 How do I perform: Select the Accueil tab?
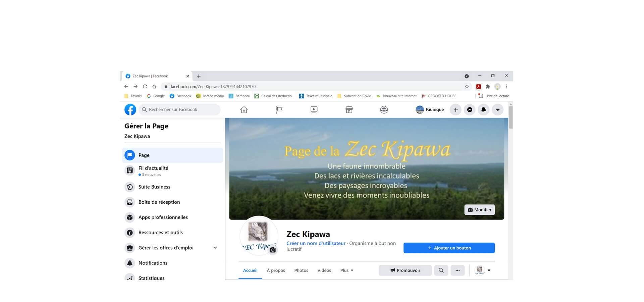(x=250, y=270)
